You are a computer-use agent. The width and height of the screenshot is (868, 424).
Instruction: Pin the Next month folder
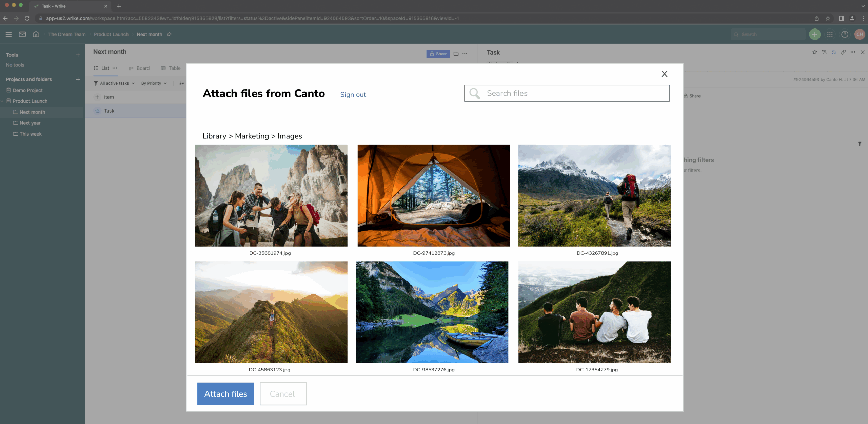tap(169, 34)
